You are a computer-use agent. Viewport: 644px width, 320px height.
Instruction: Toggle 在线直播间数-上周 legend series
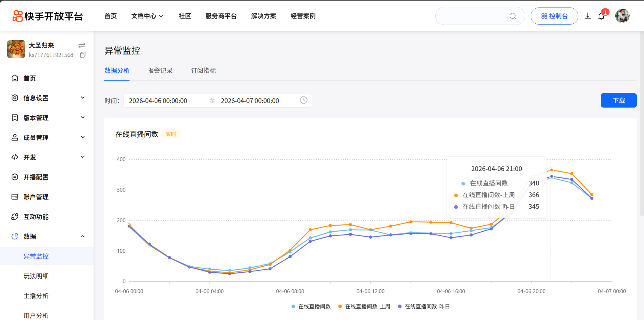pyautogui.click(x=364, y=306)
